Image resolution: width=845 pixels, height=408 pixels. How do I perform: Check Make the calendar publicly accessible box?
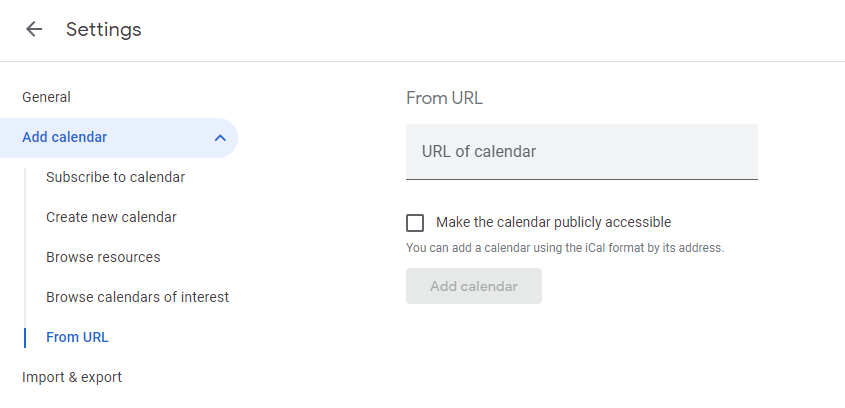pos(415,223)
